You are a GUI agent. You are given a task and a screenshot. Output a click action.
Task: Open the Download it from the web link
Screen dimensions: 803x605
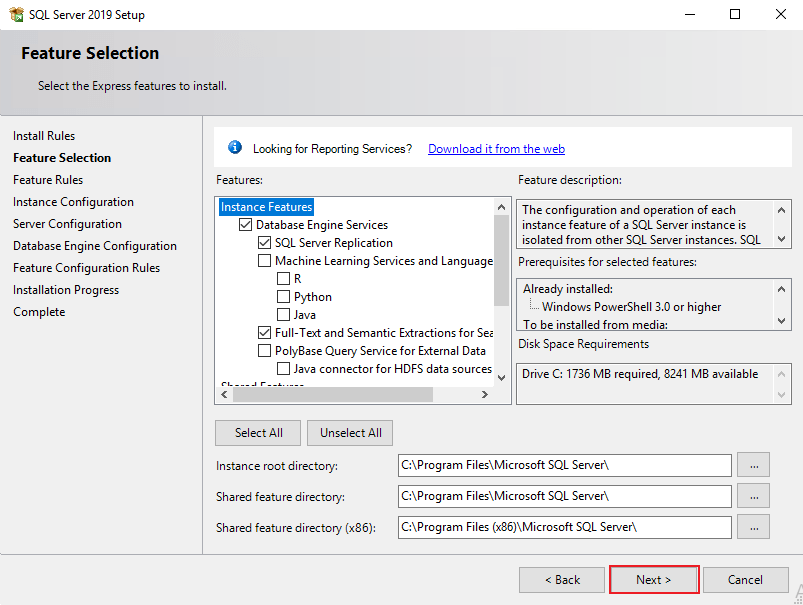[496, 147]
